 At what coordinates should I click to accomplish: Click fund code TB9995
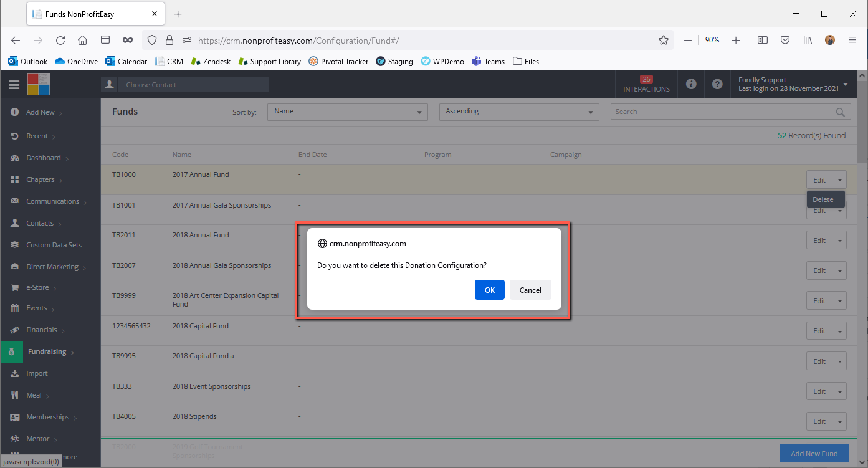pos(124,356)
